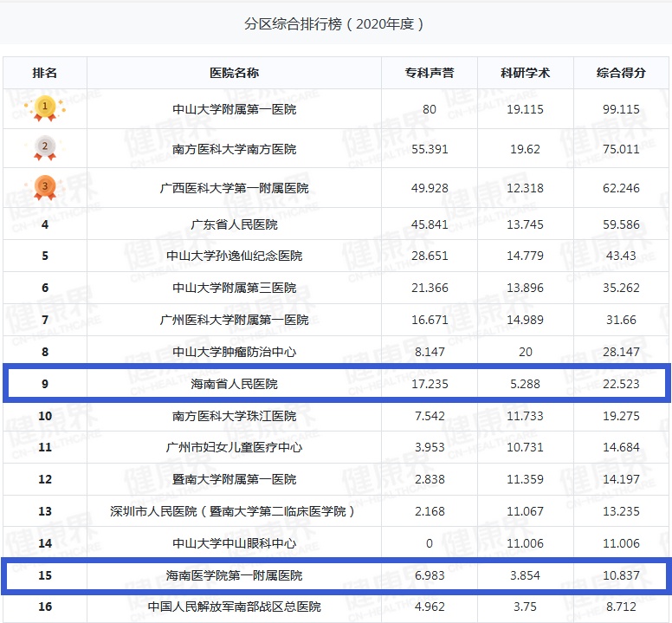This screenshot has width=672, height=623.
Task: Select hospital name 中山大学附属第三医院
Action: (235, 288)
